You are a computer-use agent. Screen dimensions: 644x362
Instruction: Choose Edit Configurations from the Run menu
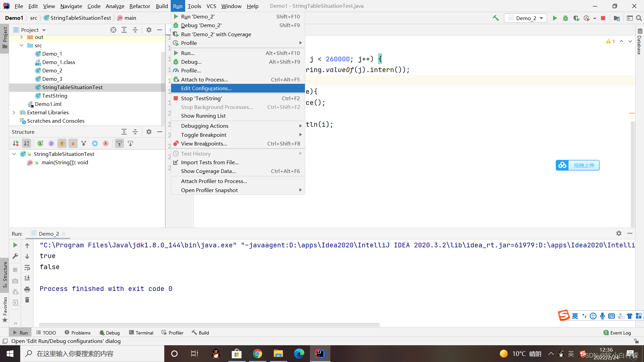click(206, 88)
